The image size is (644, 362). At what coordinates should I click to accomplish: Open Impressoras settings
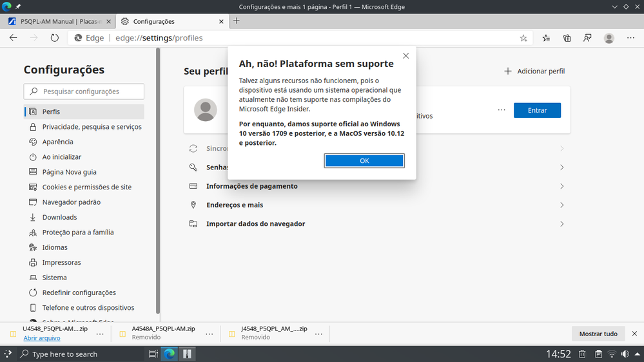tap(84, 262)
